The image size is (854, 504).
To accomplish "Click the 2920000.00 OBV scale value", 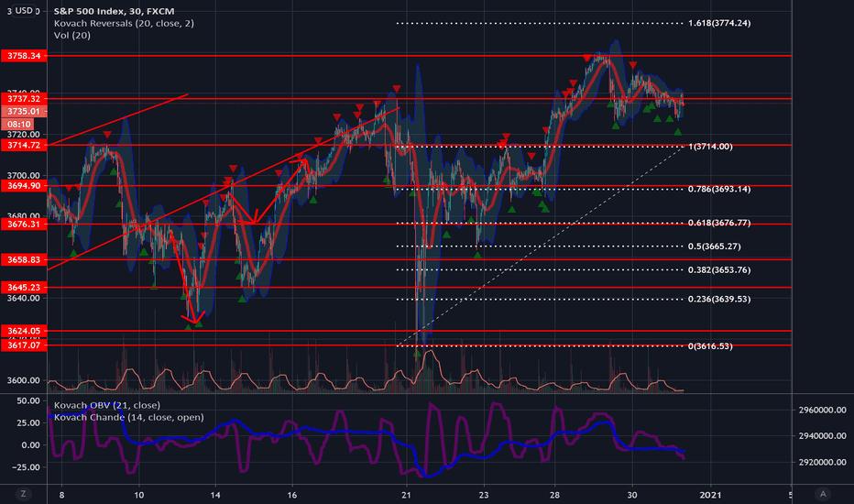I will pyautogui.click(x=823, y=462).
